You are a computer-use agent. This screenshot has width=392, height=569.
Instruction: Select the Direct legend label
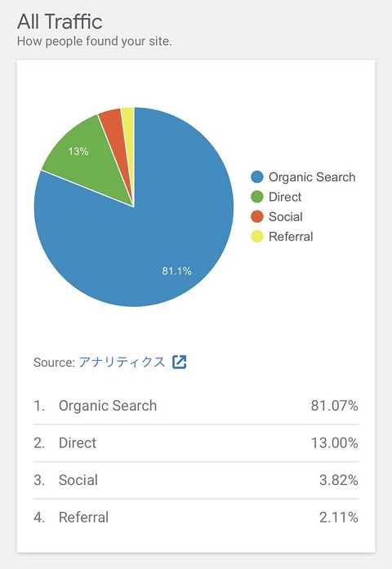click(285, 197)
